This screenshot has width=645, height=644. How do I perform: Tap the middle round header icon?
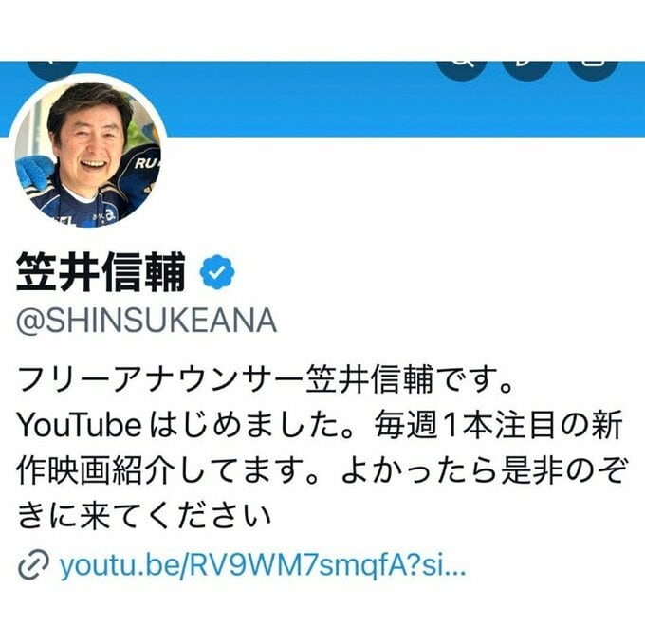pyautogui.click(x=527, y=70)
